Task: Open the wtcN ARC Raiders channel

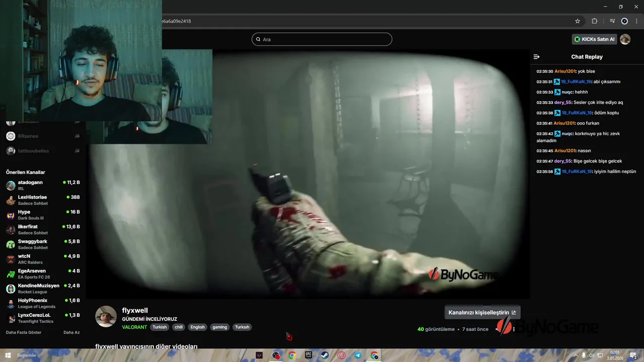Action: (43, 259)
